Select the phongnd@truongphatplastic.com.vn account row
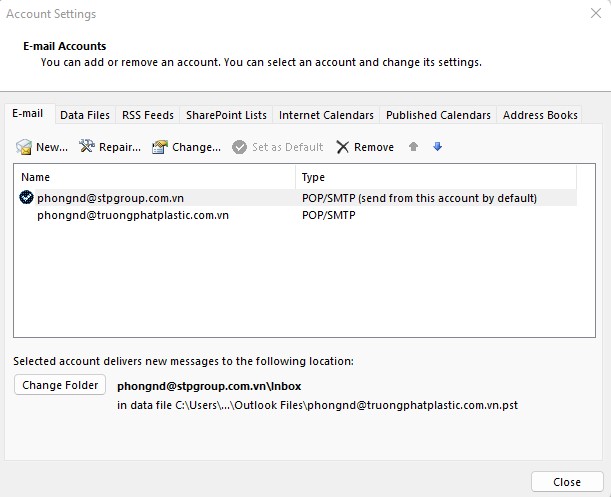The height and width of the screenshot is (497, 611). [133, 215]
